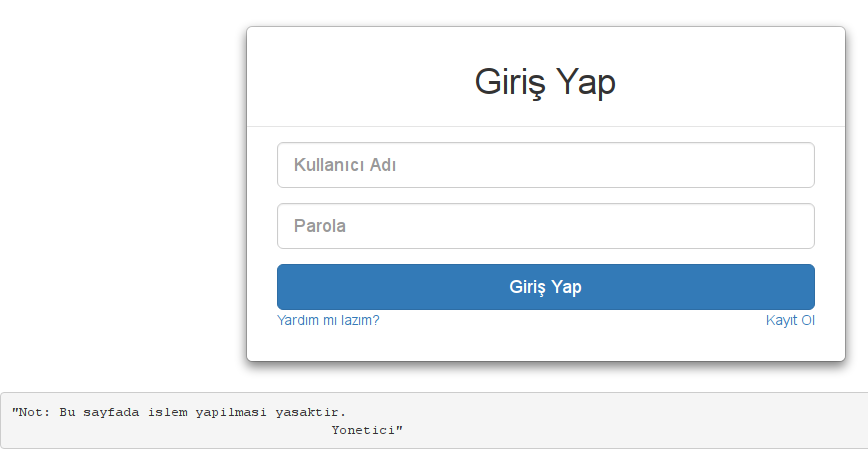This screenshot has height=464, width=868.
Task: Place cursor in the username input box
Action: (x=545, y=165)
